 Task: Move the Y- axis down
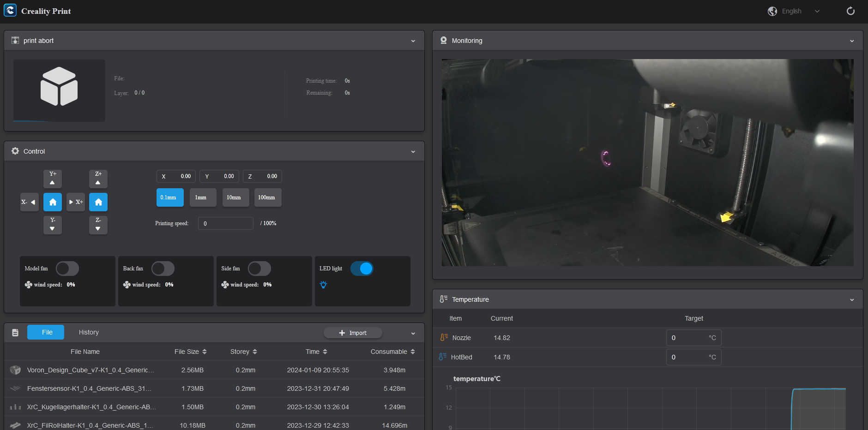(x=53, y=225)
